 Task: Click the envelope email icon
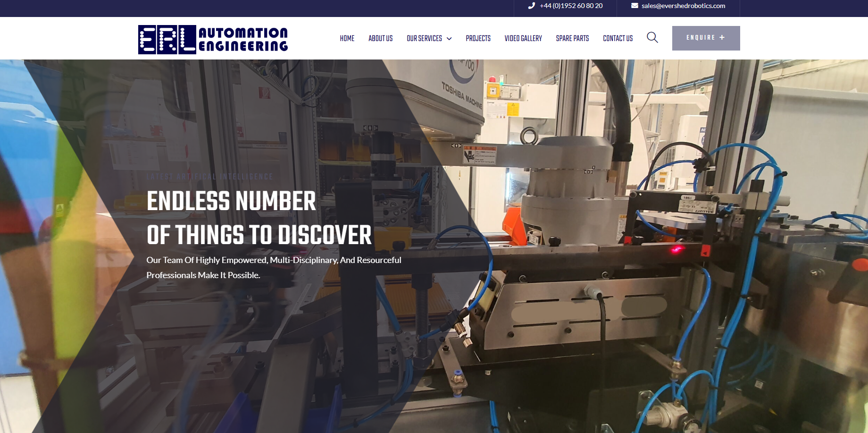click(634, 6)
